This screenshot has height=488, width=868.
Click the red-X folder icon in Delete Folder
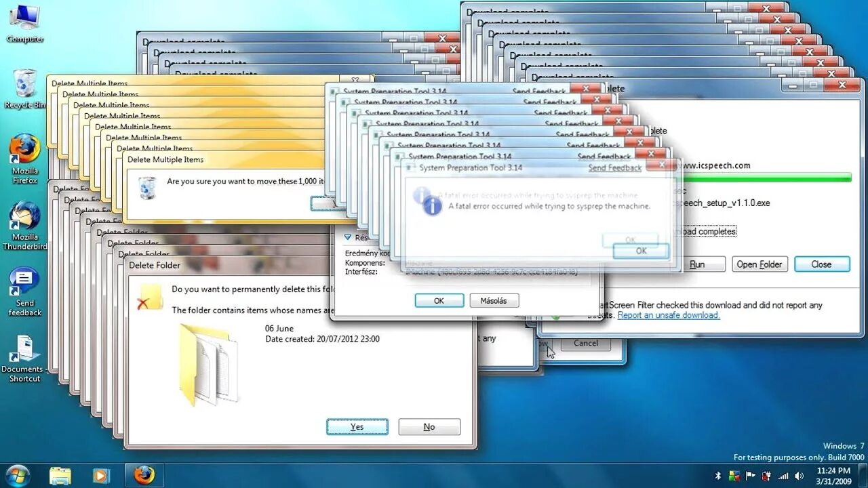[x=150, y=297]
